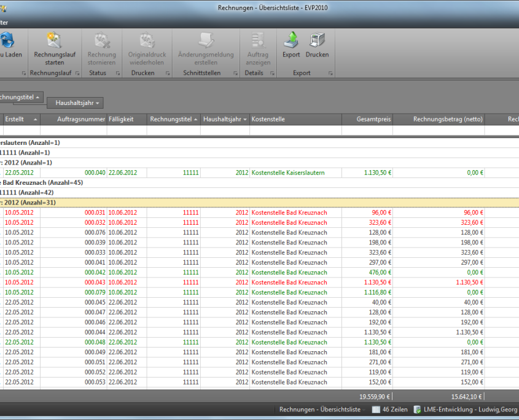Open the Export group dialog launcher
Screen dimensions: 519x420
(330, 74)
